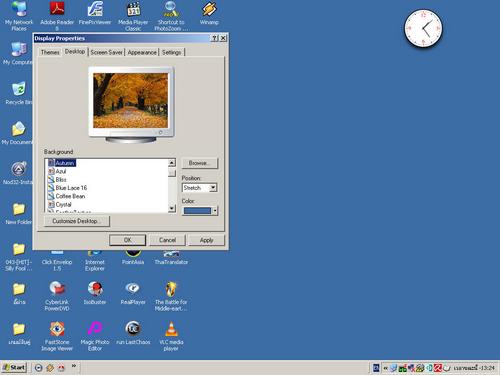Select the RealPlayer desktop icon
The height and width of the screenshot is (375, 500).
click(133, 293)
